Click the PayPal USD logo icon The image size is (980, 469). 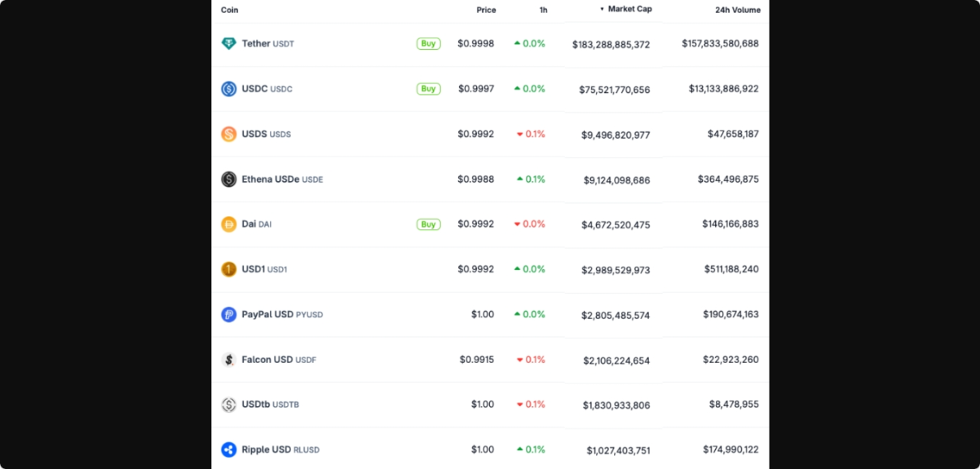pyautogui.click(x=229, y=314)
